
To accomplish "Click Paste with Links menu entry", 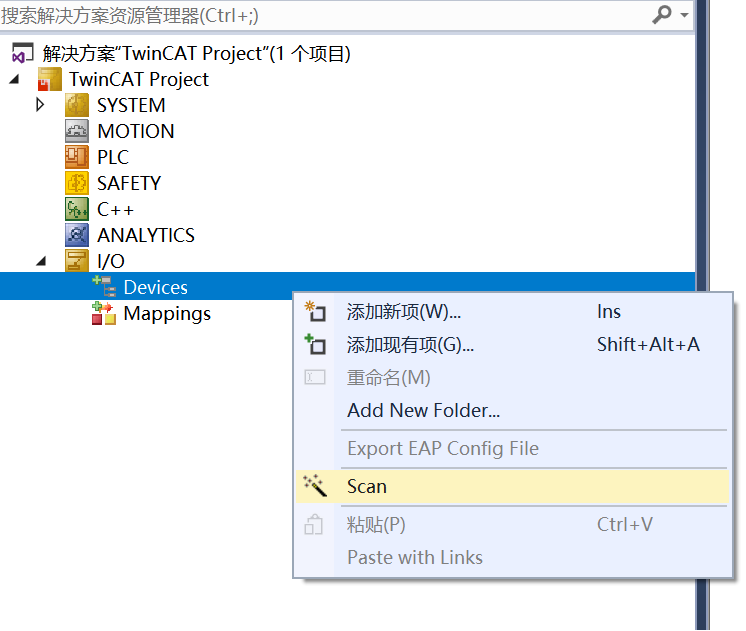I will [x=512, y=558].
